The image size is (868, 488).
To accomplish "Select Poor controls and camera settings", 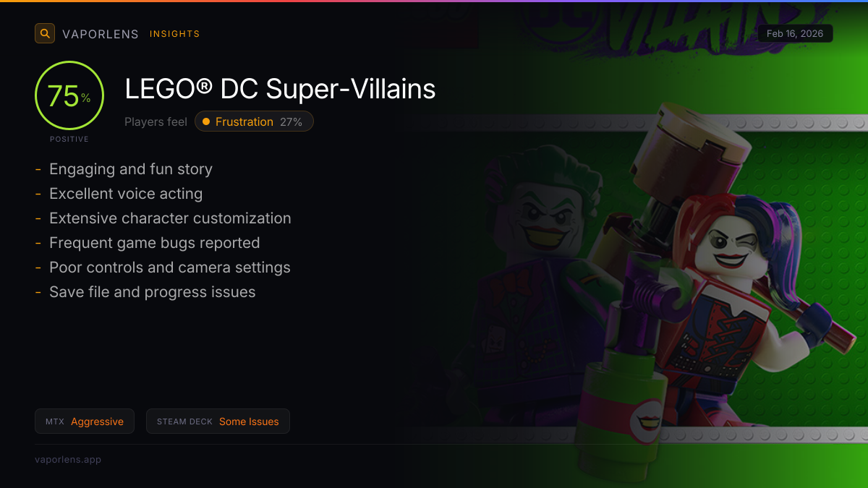I will [170, 267].
